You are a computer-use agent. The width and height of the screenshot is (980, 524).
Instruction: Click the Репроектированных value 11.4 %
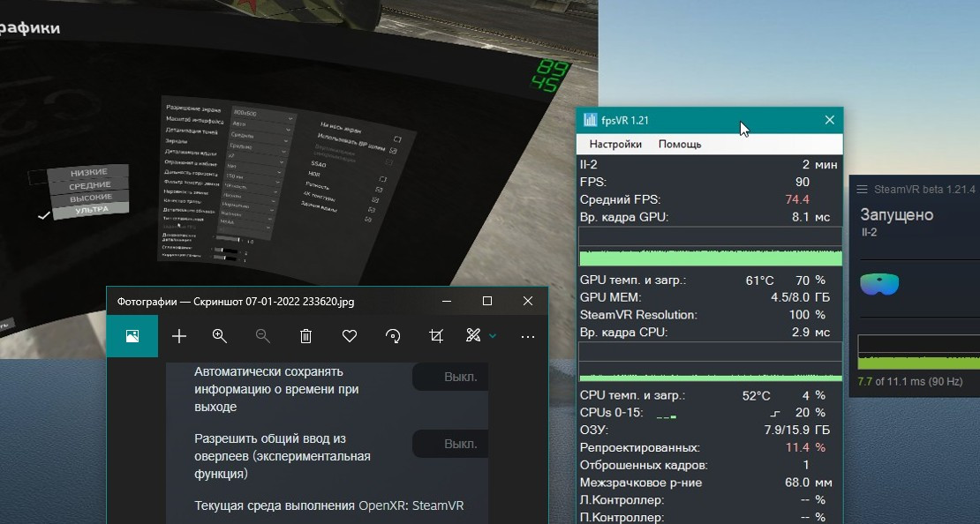(805, 447)
